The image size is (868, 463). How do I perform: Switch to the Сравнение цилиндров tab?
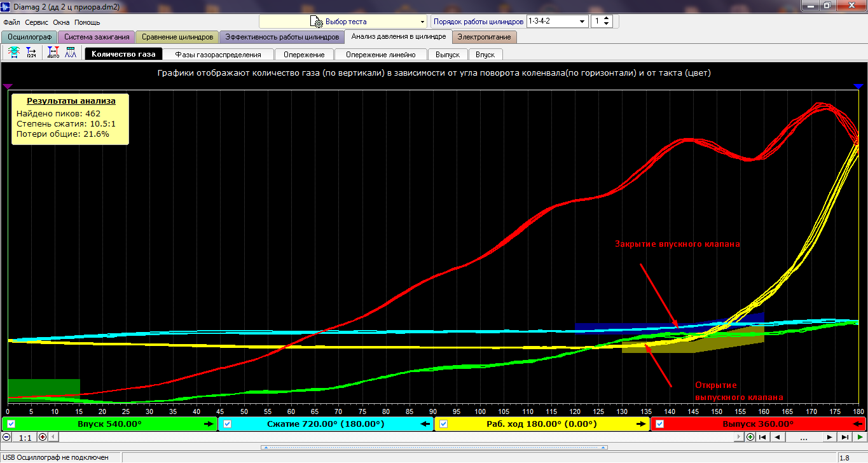177,37
